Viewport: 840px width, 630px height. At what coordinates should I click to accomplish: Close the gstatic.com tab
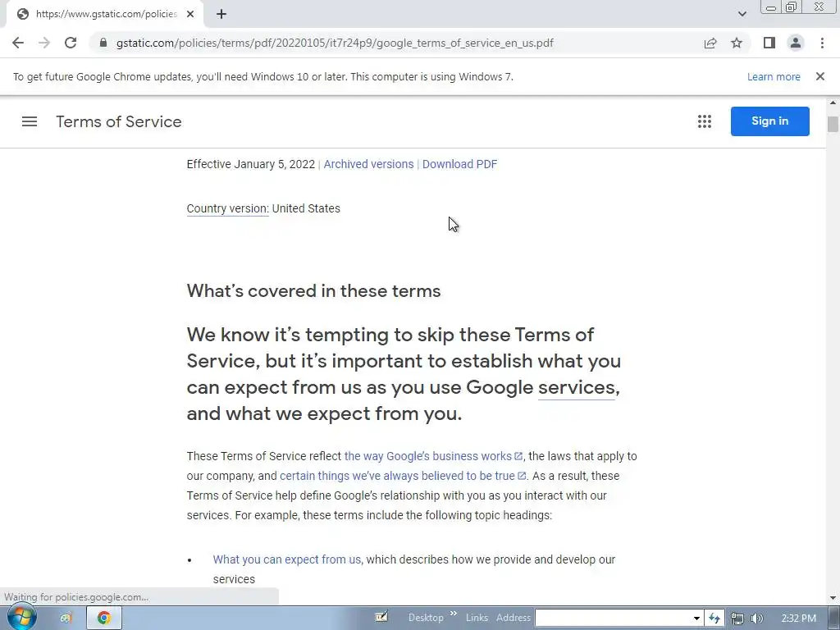190,14
